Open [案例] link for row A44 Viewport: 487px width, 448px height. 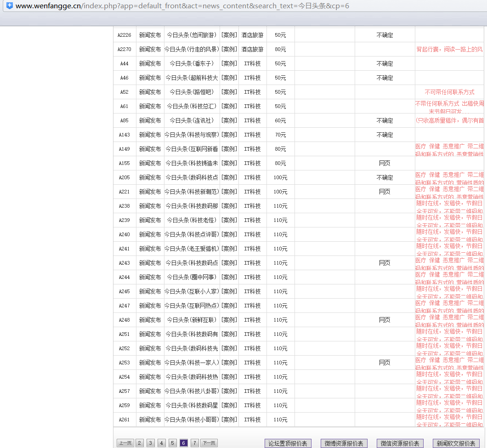pyautogui.click(x=229, y=64)
